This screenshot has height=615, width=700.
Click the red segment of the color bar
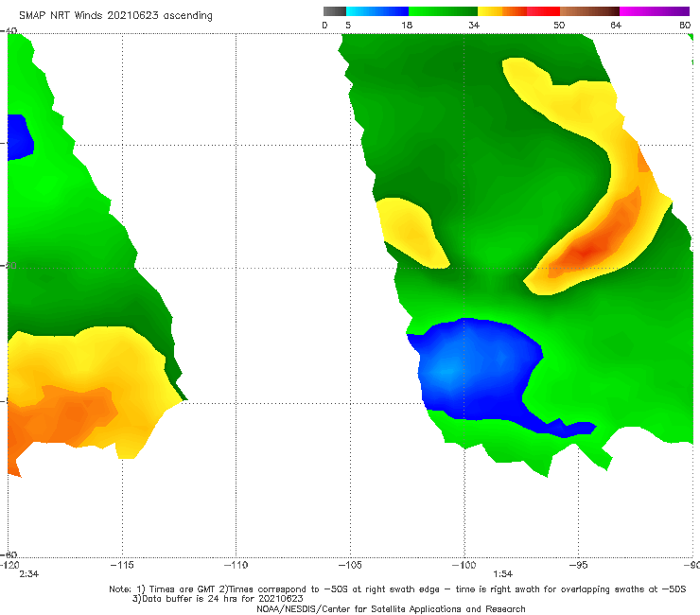click(x=544, y=11)
